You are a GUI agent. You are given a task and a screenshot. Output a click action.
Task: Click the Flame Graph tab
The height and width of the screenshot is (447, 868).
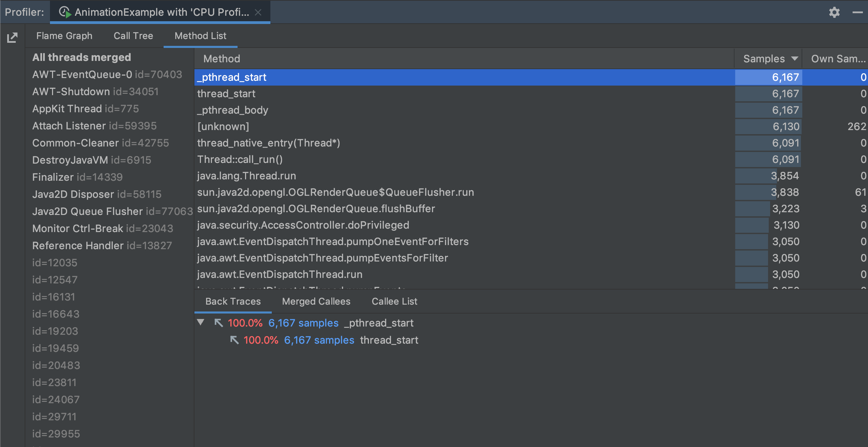[64, 35]
